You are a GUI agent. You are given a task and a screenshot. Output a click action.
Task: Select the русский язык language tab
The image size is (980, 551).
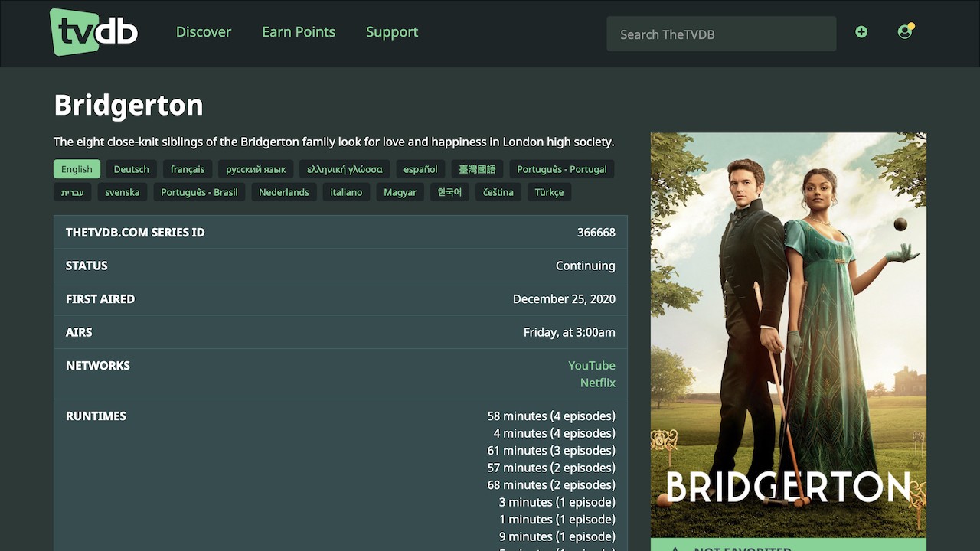256,169
